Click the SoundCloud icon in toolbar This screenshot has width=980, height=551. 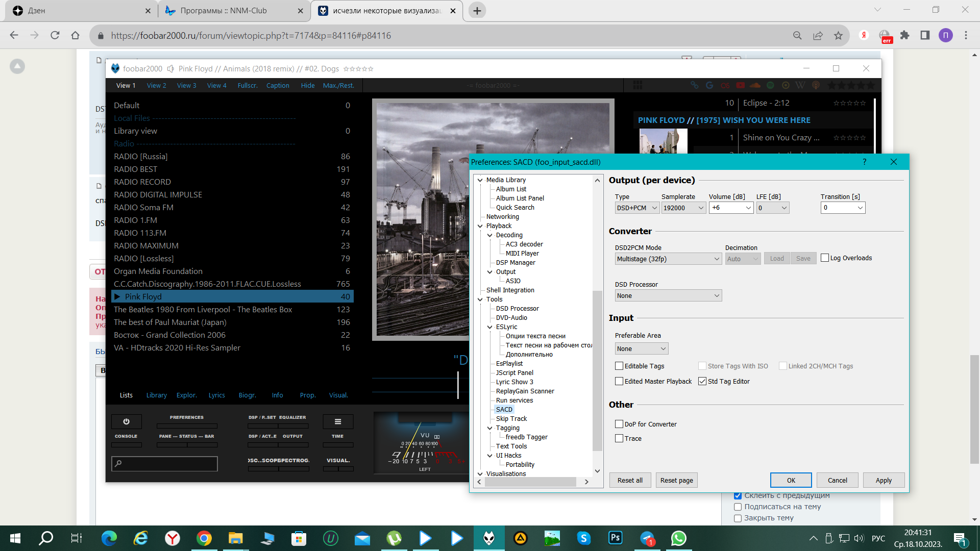(755, 85)
